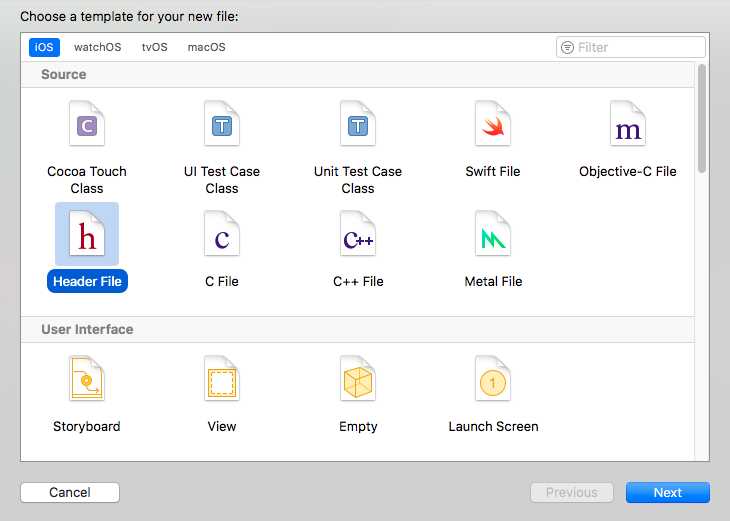Switch to the iOS tab
The height and width of the screenshot is (521, 730).
coord(44,47)
